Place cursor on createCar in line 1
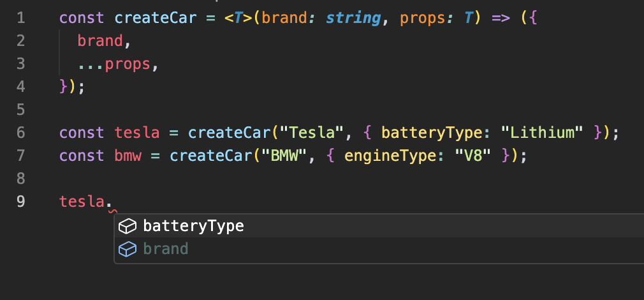The height and width of the screenshot is (300, 644). click(156, 18)
